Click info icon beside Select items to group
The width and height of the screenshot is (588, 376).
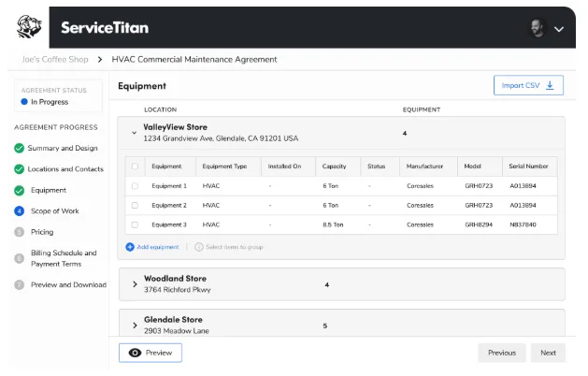coord(199,247)
